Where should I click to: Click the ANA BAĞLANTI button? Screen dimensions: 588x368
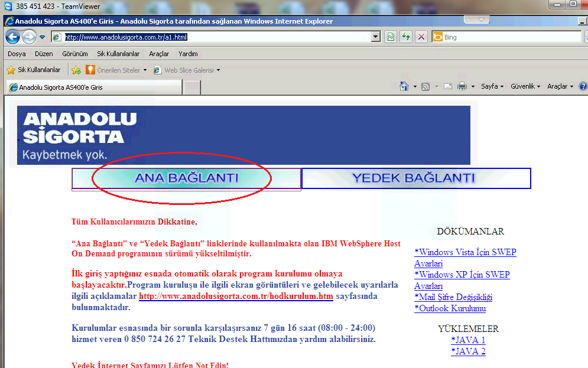(x=186, y=178)
